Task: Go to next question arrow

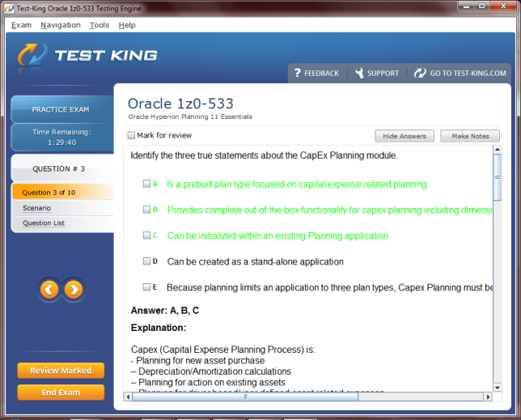Action: 74,290
